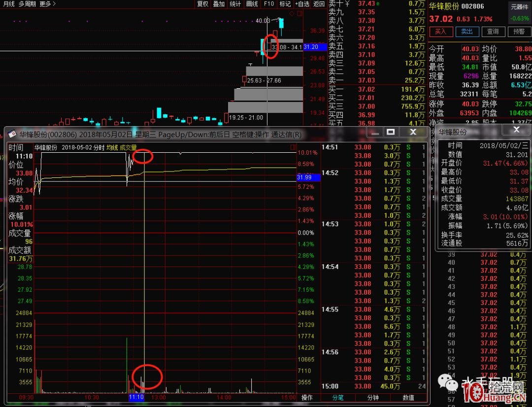The image size is (532, 407).
Task: Click the 成交额 value 4.69亿 in popup
Action: tap(517, 207)
